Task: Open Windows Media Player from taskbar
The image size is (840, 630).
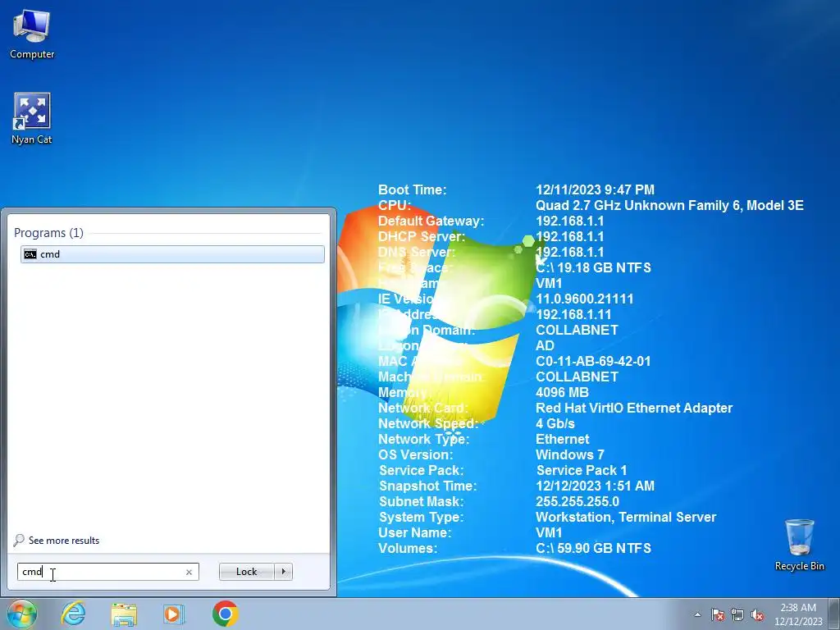Action: point(174,614)
